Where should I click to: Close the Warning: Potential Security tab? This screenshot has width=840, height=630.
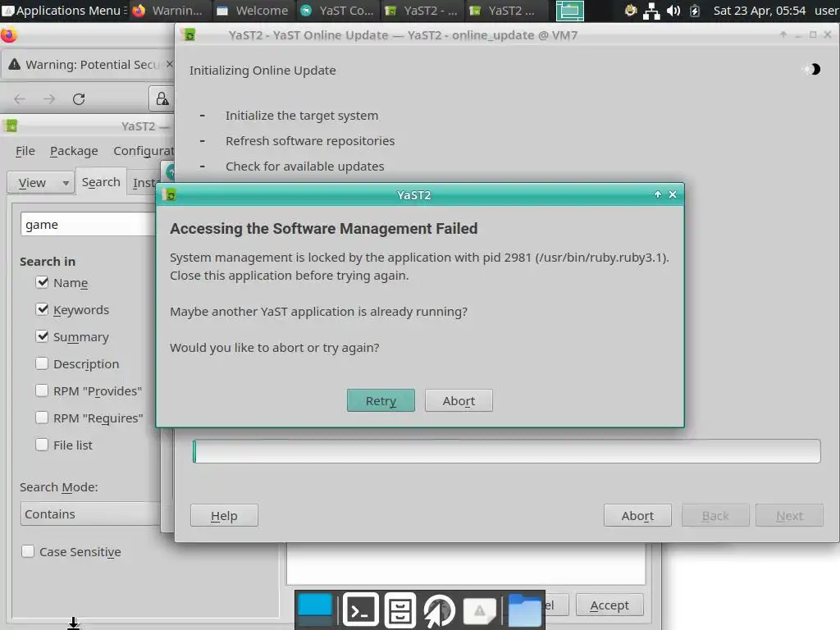pos(169,64)
